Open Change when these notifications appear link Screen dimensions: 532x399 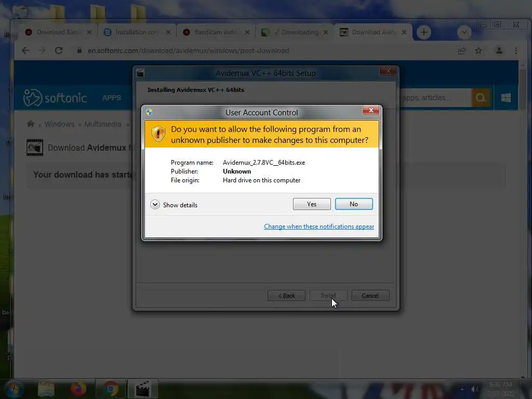tap(319, 227)
